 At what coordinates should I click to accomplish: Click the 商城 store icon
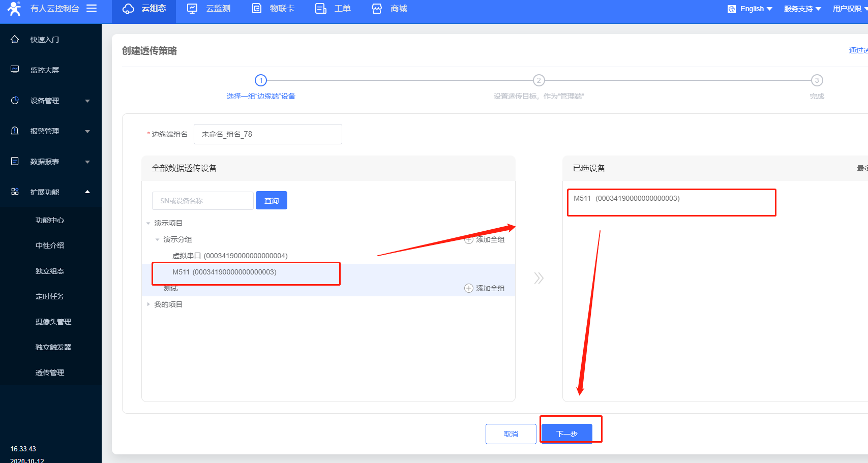[x=376, y=9]
